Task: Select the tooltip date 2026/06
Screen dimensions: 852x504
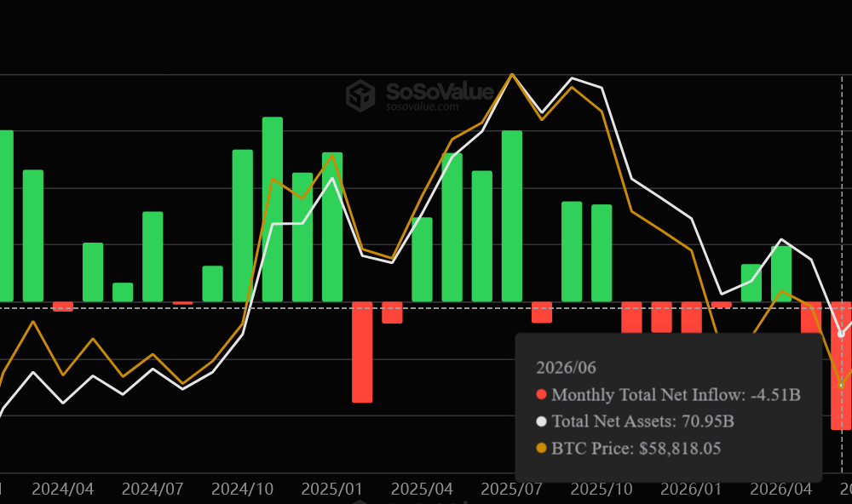Action: (x=566, y=368)
